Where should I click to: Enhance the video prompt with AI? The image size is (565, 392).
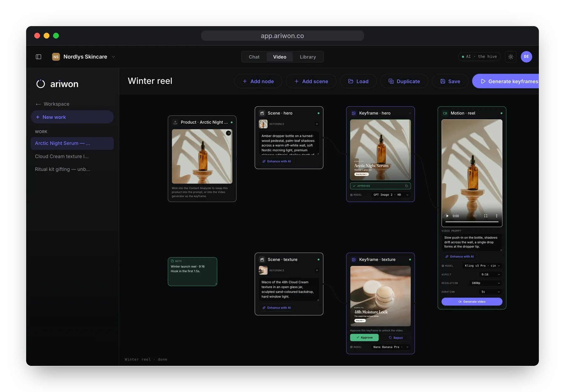coord(460,257)
